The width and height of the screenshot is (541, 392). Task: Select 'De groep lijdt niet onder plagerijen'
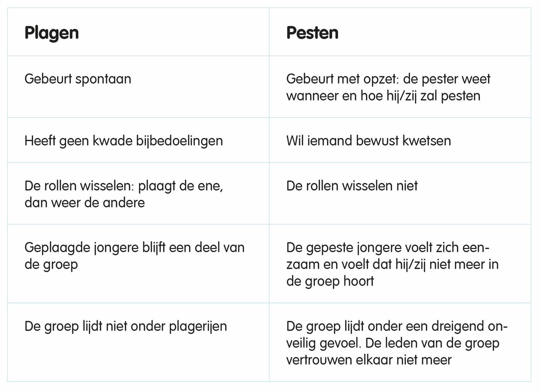tap(126, 326)
